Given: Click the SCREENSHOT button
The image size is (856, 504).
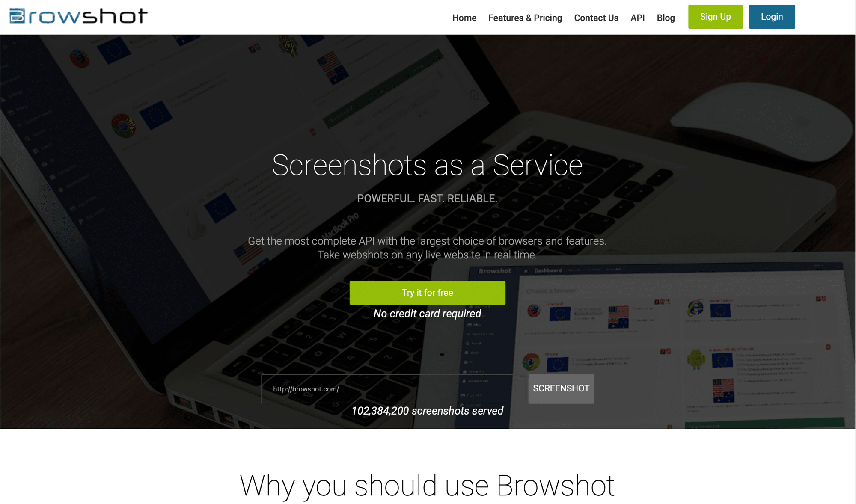Looking at the screenshot, I should [561, 388].
